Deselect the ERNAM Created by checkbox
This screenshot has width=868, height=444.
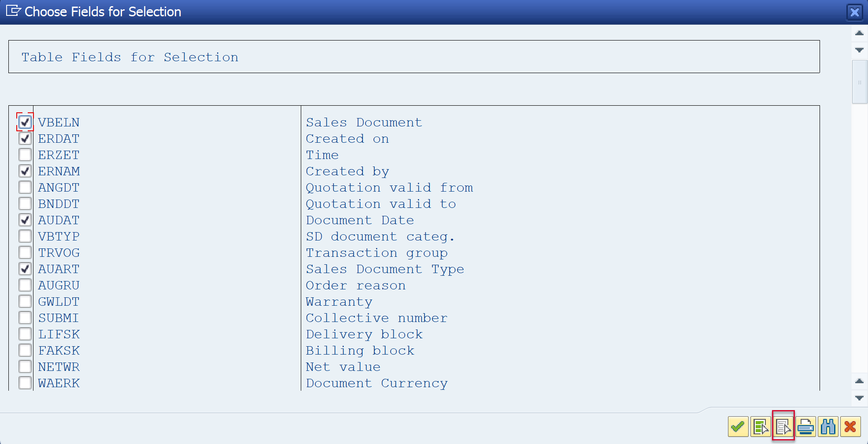25,171
